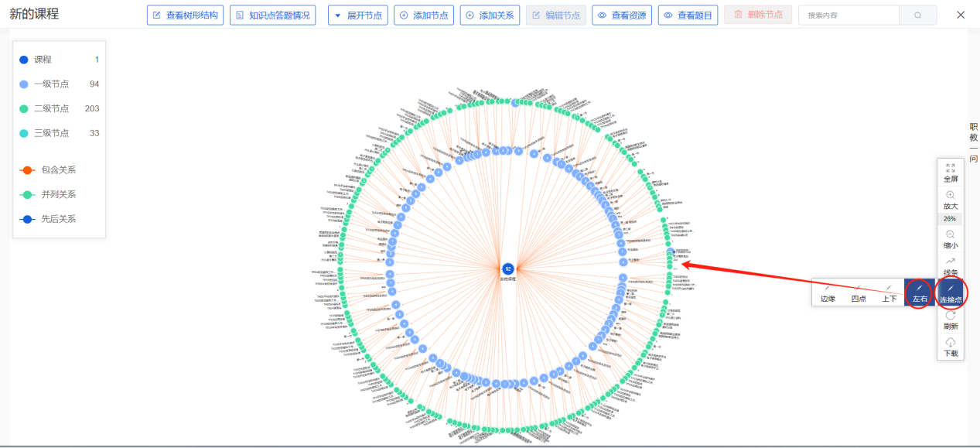Toggle the 包含关系 legend item
The width and height of the screenshot is (980, 448).
point(51,170)
